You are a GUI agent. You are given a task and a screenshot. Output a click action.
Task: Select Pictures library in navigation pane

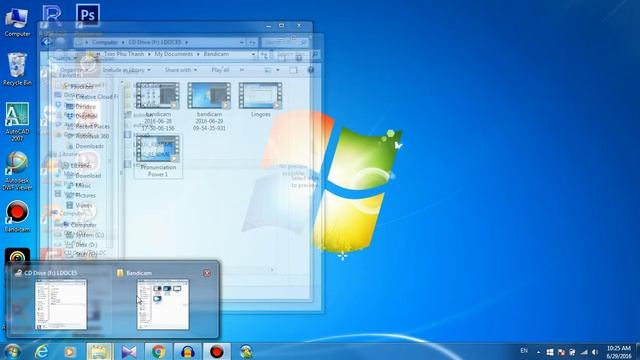tap(85, 196)
